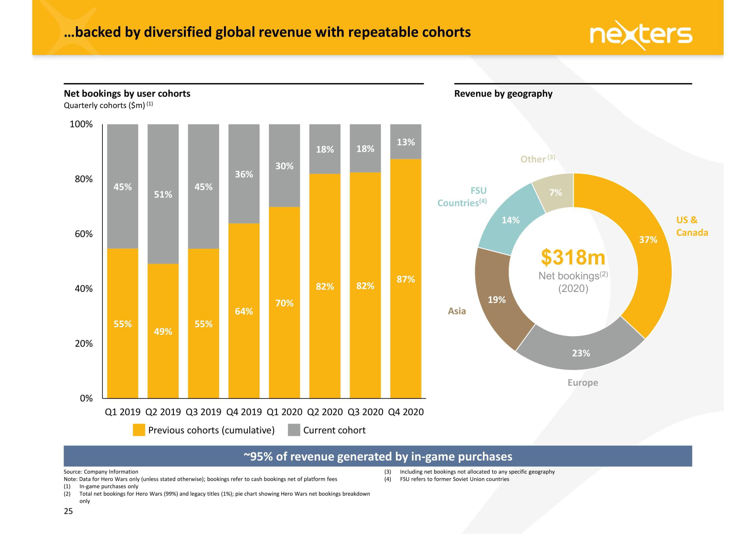Screen dimensions: 756x534
Task: Click the 70% yellow bar for Q1 2020
Action: click(284, 303)
